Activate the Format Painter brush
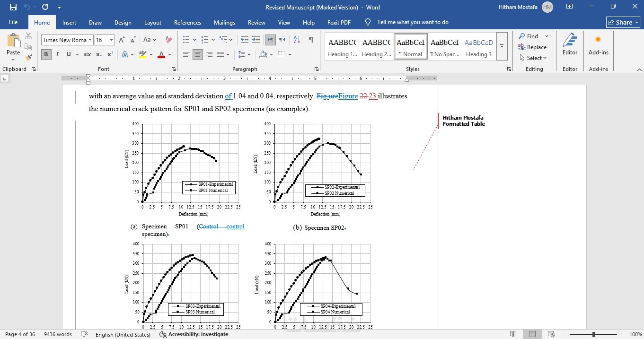 click(x=28, y=57)
